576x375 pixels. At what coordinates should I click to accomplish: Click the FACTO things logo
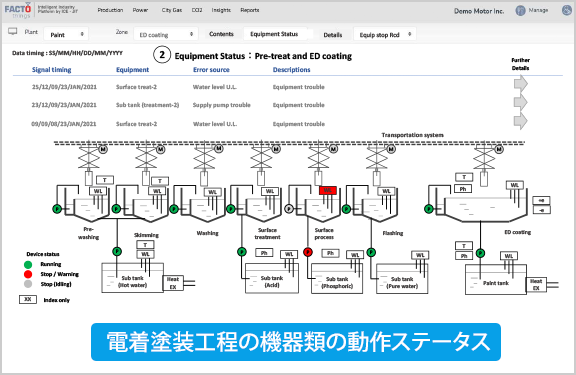point(18,10)
